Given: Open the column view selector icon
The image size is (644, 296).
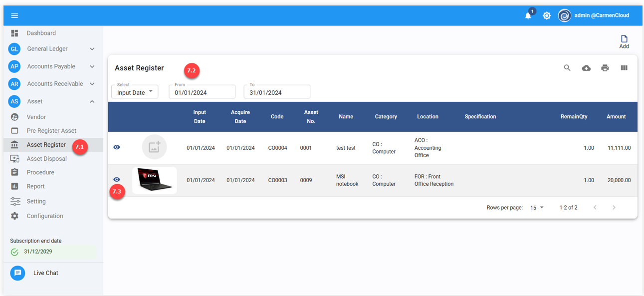Looking at the screenshot, I should pyautogui.click(x=624, y=68).
